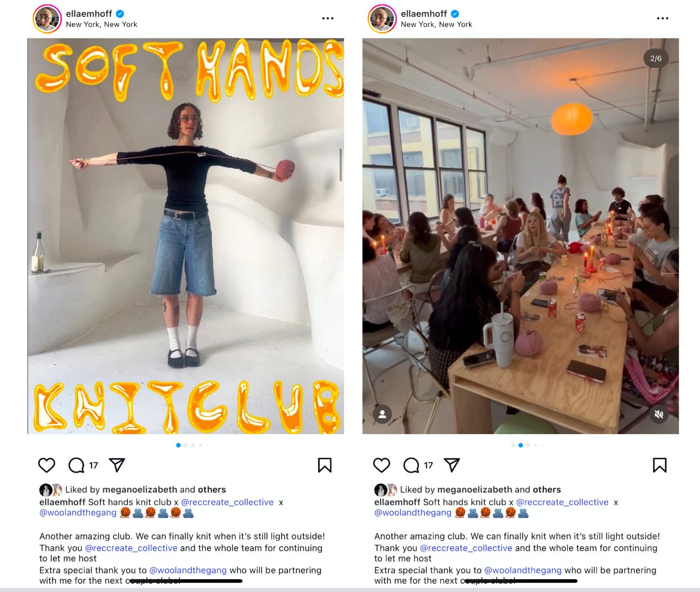Unmute the video with speaker icon
Viewport: 700px width, 592px height.
(x=659, y=414)
